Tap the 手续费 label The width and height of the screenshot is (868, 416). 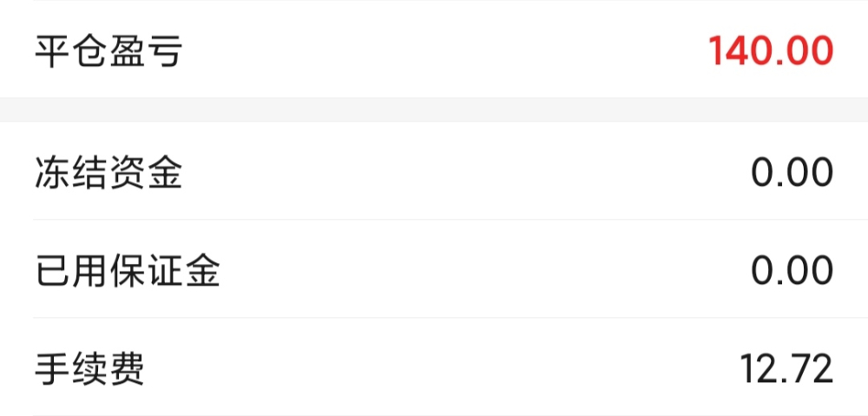click(89, 369)
